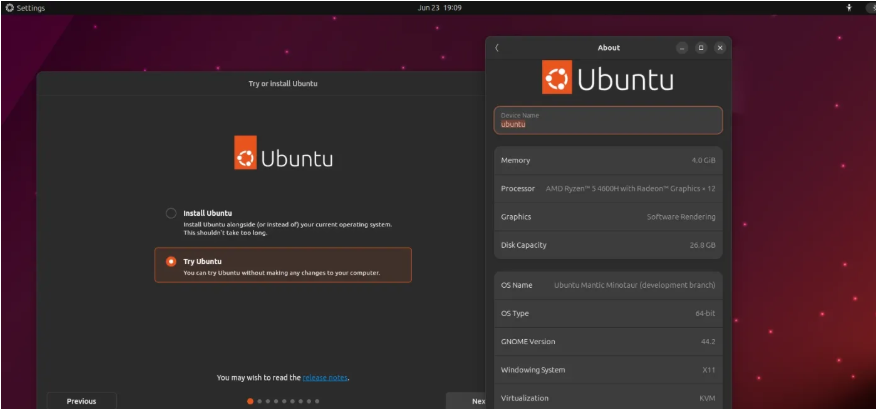Click the 'Try or install Ubuntu' window title

283,84
